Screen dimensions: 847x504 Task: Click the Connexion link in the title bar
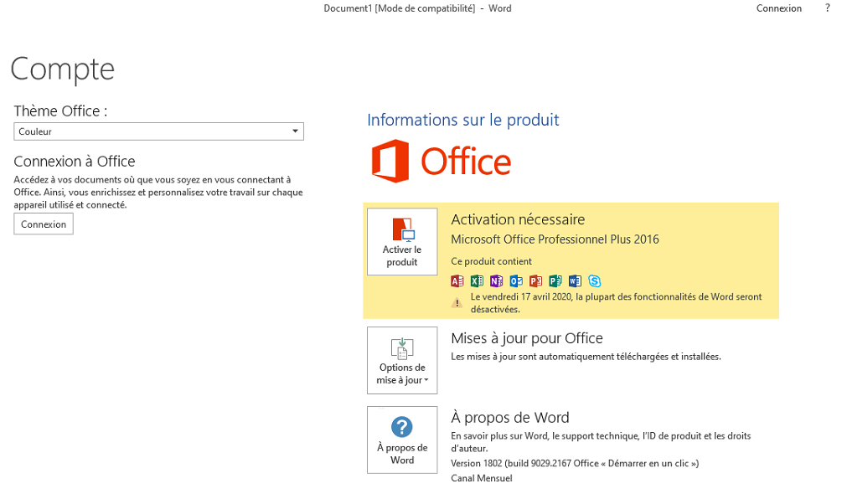779,8
